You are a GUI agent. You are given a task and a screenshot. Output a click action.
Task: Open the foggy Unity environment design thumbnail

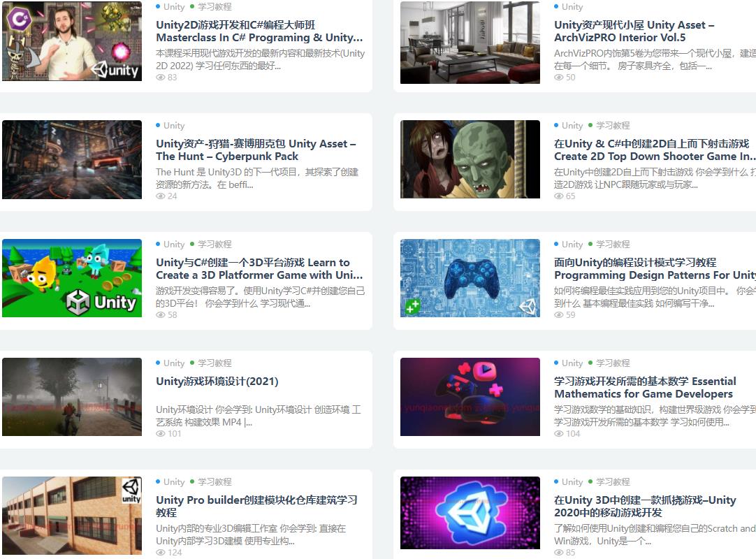point(72,397)
